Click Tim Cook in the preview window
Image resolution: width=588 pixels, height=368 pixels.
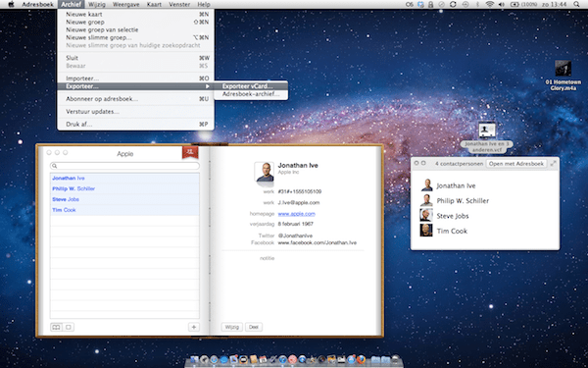[452, 231]
